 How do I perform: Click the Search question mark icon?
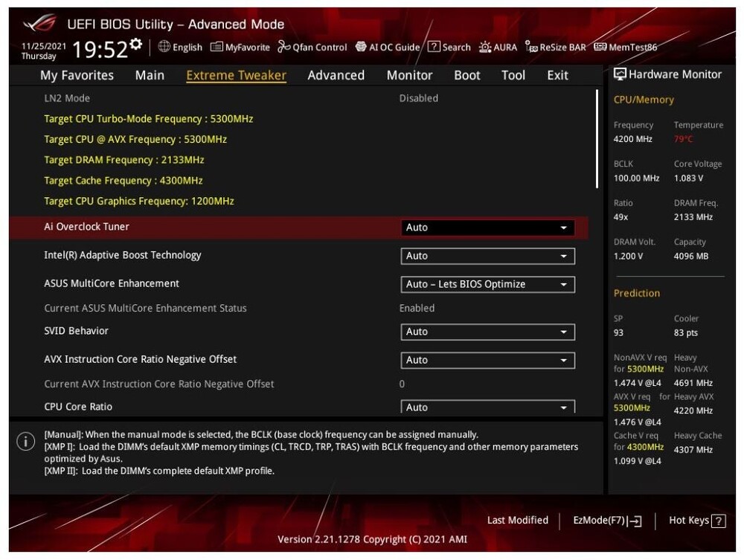point(434,46)
